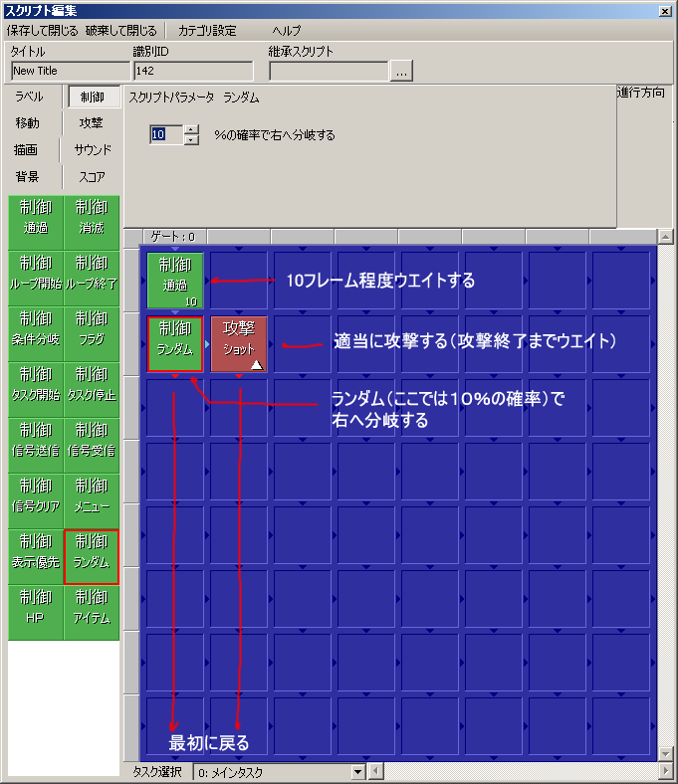Increase the random probability percent value
The width and height of the screenshot is (678, 784).
point(192,129)
